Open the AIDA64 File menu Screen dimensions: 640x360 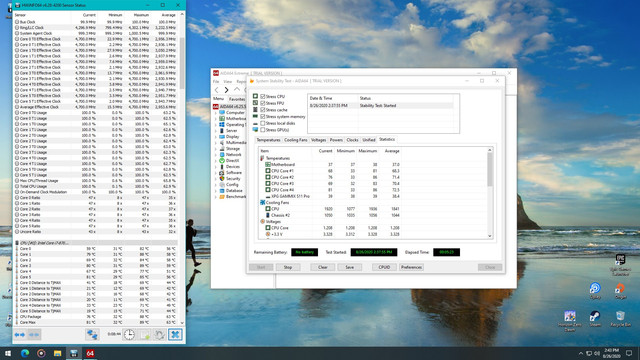pos(216,82)
